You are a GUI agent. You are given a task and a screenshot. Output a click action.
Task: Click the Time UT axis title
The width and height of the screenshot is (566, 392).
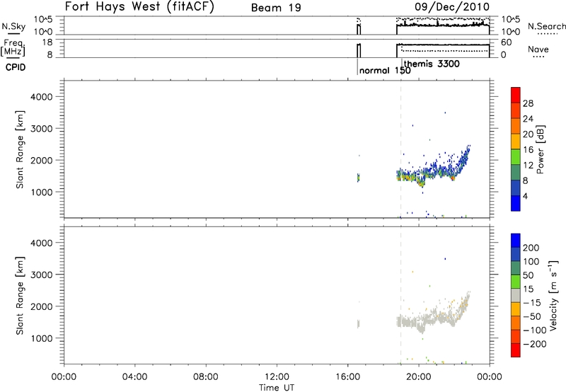point(277,388)
